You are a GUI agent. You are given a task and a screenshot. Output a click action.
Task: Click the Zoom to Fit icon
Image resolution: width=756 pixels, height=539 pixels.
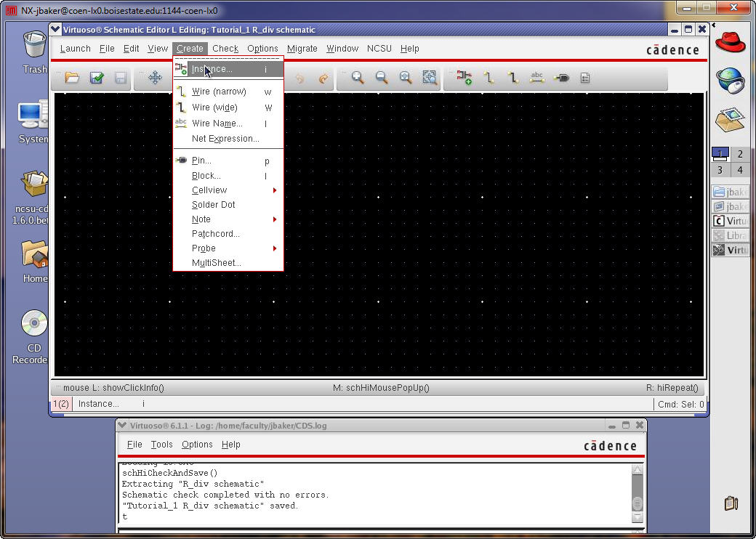click(x=430, y=78)
